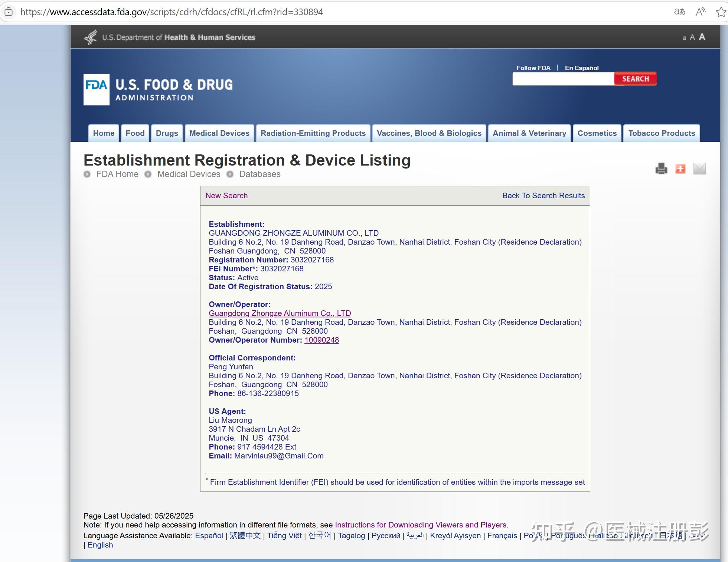Choose Tagalog language assistance
Screen dimensions: 728x562
(351, 536)
